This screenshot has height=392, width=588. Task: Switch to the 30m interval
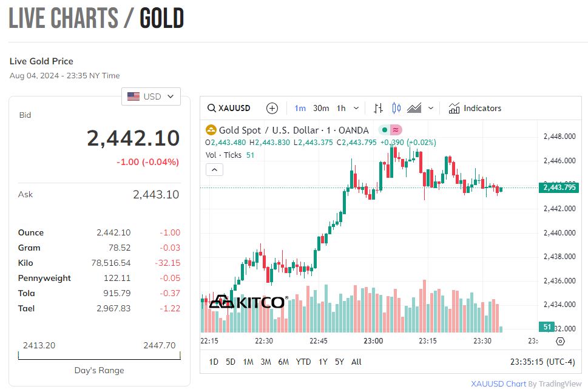tap(321, 108)
